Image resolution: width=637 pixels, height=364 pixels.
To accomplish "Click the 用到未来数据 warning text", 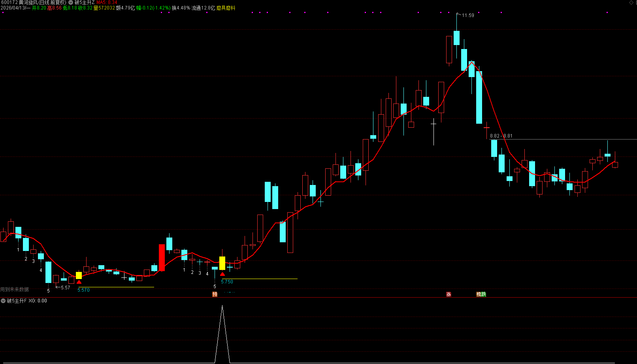I will (x=15, y=289).
